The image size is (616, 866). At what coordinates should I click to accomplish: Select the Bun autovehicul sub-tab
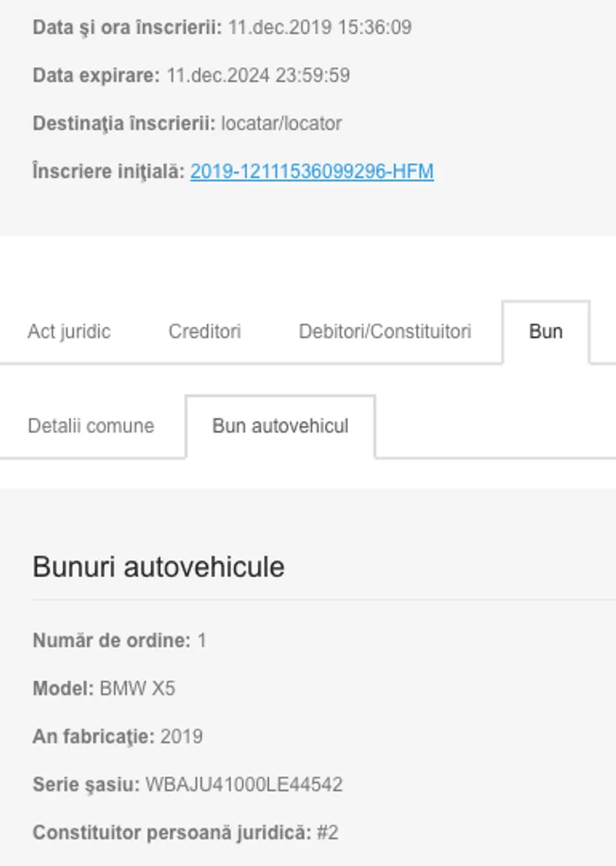click(x=280, y=426)
